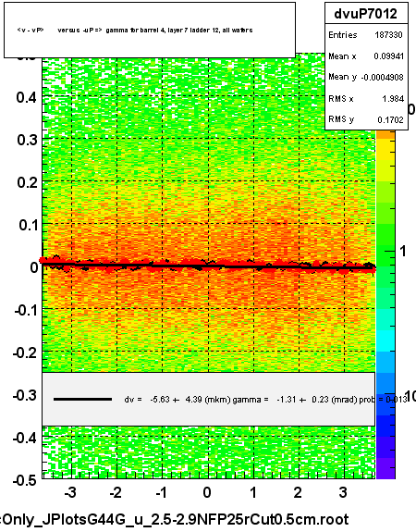Click the root file name caption

[x=175, y=519]
